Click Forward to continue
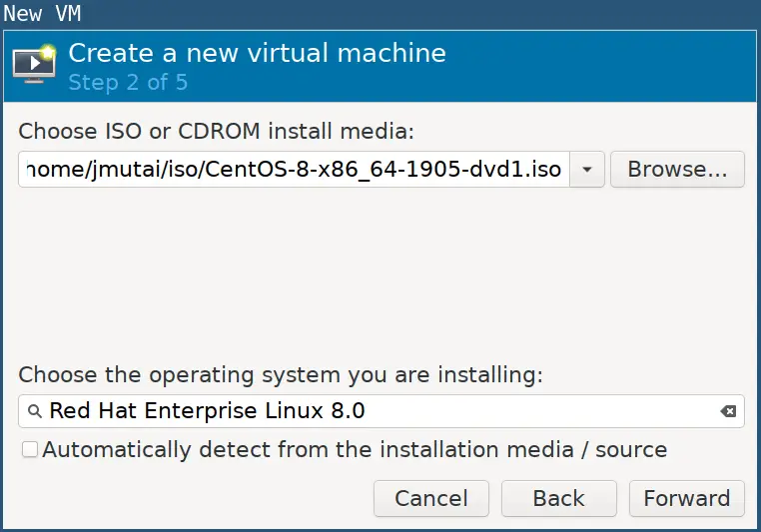Screen dimensions: 761x532 tap(687, 498)
